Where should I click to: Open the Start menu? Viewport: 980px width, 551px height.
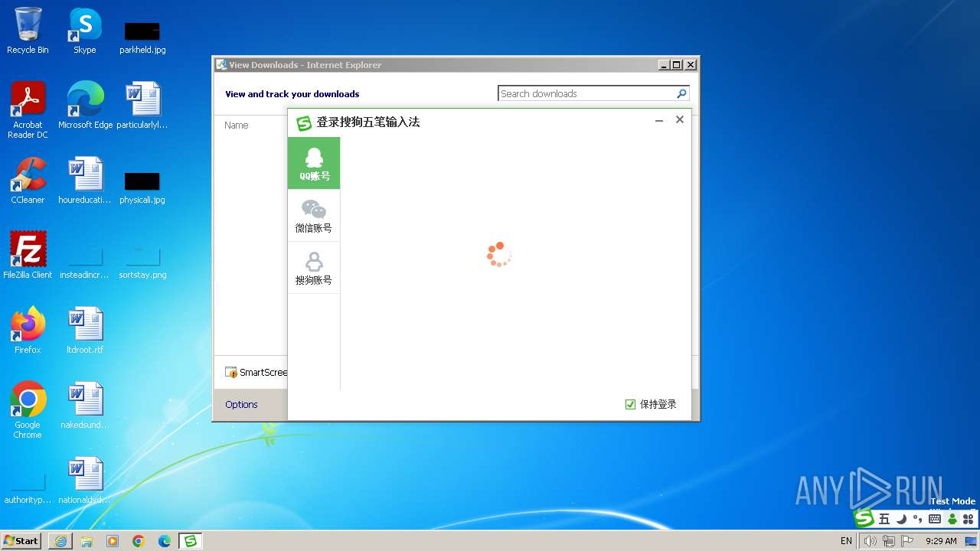[21, 540]
